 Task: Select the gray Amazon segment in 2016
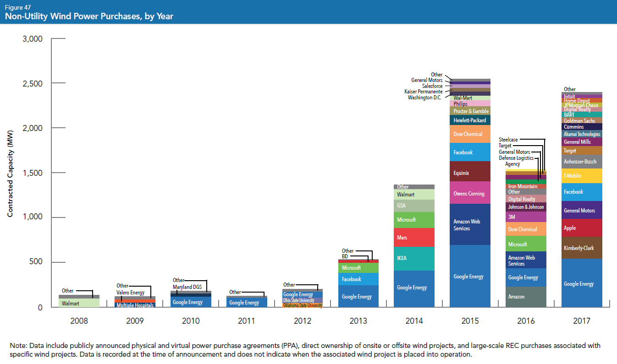526,297
